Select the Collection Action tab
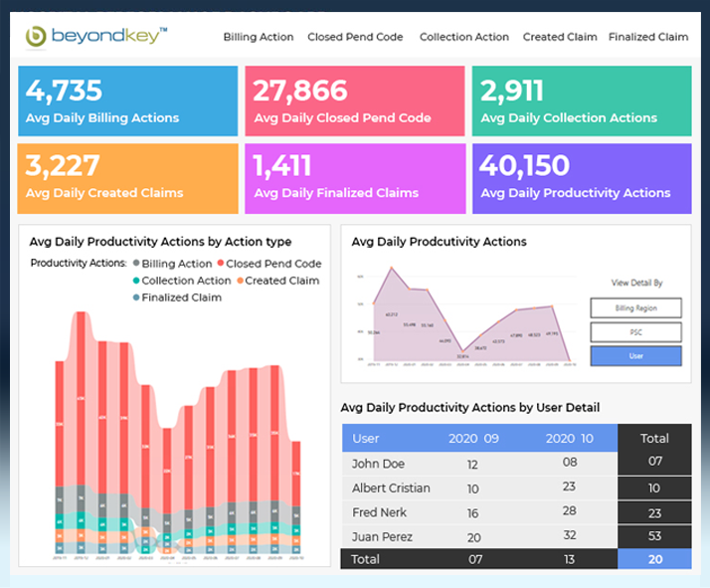 point(463,37)
